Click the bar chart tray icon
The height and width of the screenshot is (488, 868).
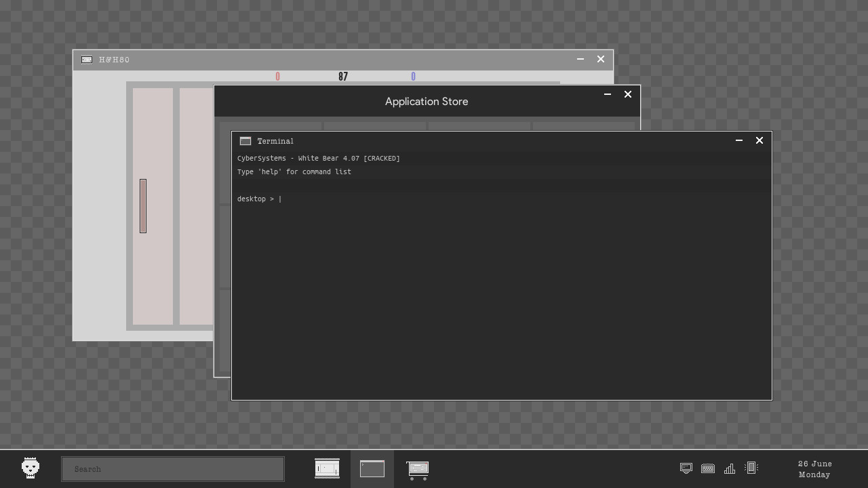coord(730,468)
